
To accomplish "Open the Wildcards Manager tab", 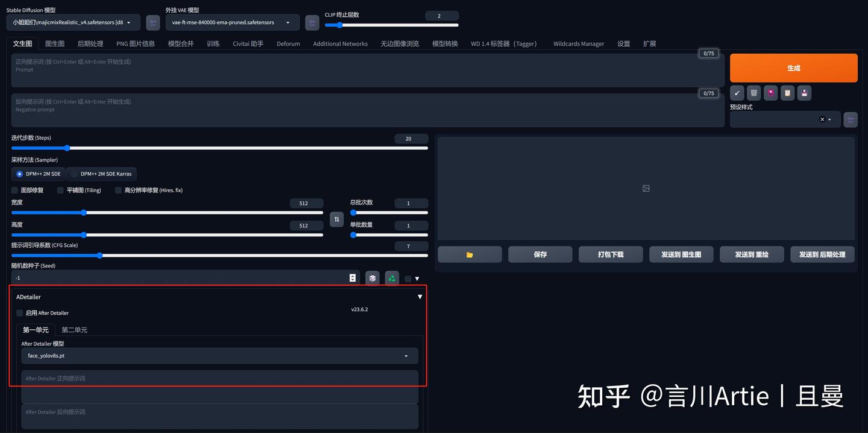I will 579,43.
